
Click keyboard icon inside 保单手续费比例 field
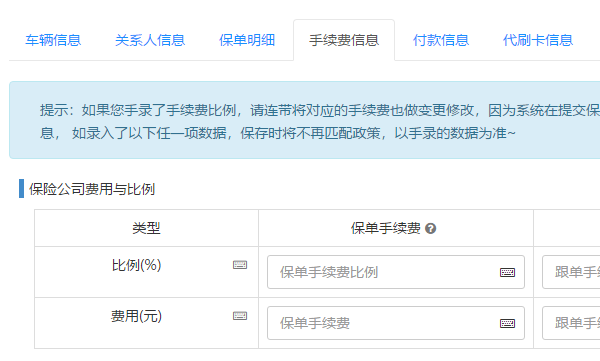tap(507, 272)
